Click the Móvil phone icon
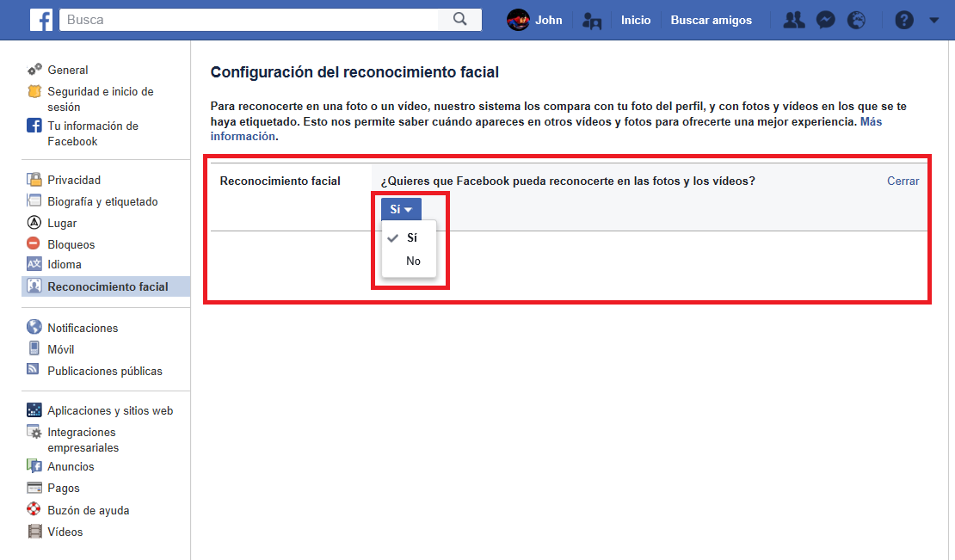Image resolution: width=955 pixels, height=560 pixels. click(34, 348)
